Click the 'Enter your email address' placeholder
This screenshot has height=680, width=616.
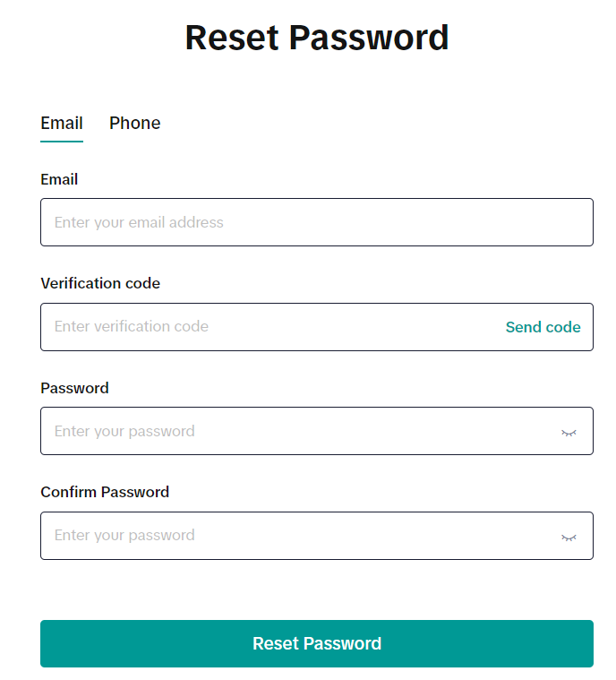139,222
